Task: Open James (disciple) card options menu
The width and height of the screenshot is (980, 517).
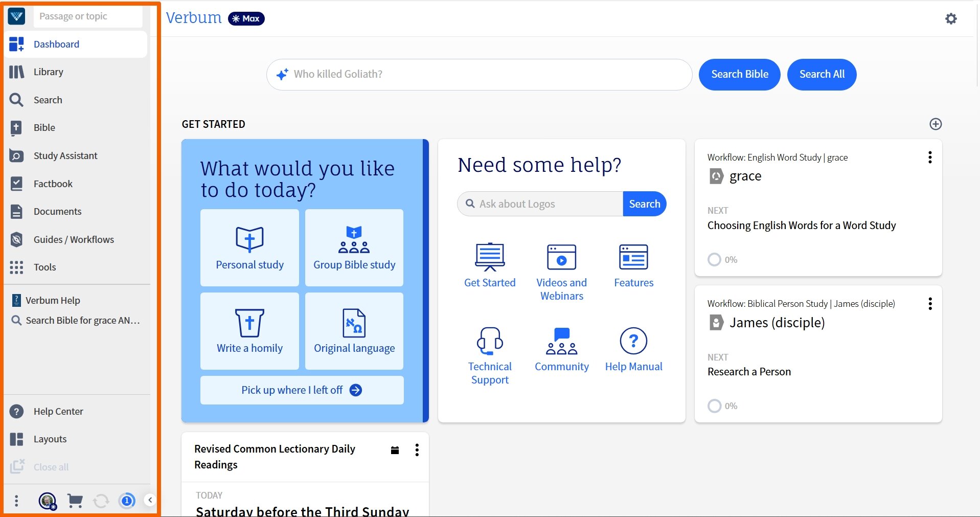Action: [x=930, y=304]
